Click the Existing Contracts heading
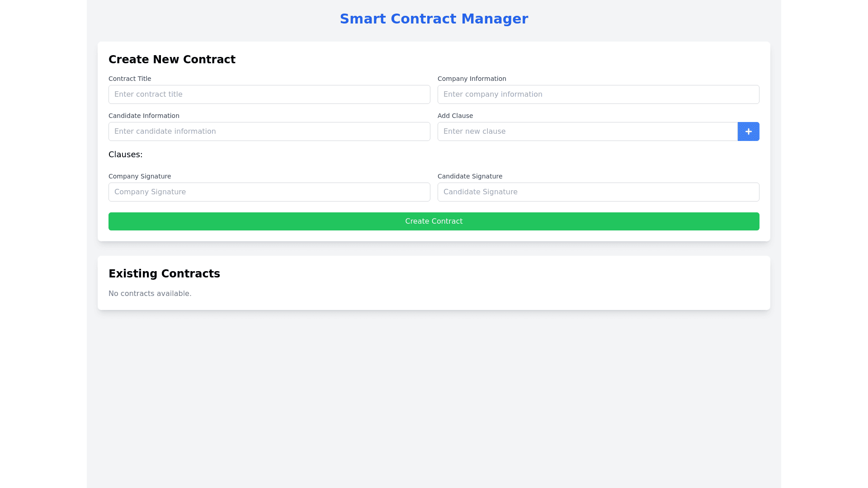The height and width of the screenshot is (488, 868). pos(164,274)
